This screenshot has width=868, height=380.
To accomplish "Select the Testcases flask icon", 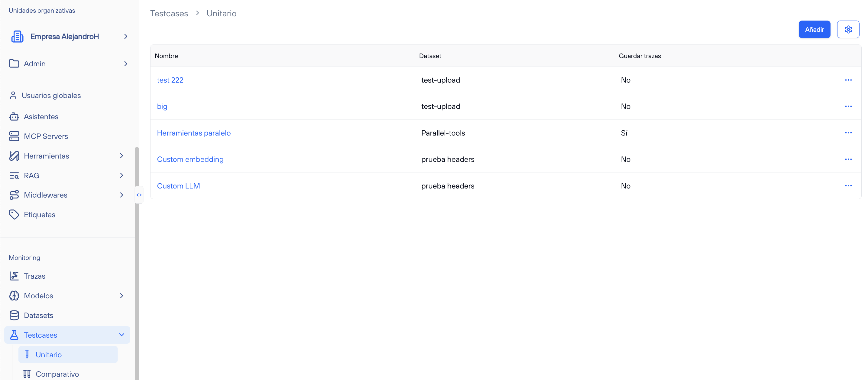I will pyautogui.click(x=14, y=335).
